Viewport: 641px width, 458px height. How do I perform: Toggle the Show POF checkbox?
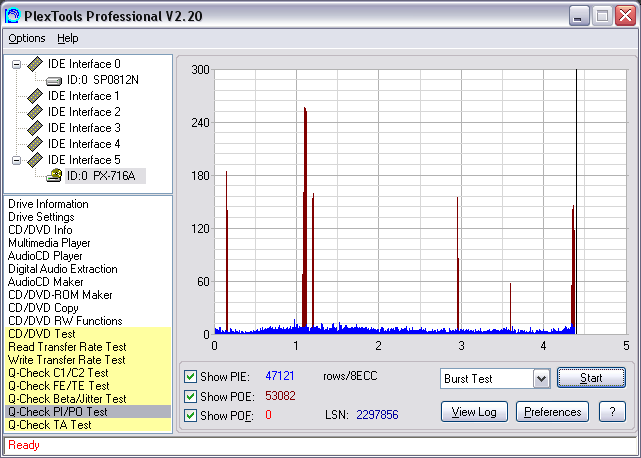190,415
